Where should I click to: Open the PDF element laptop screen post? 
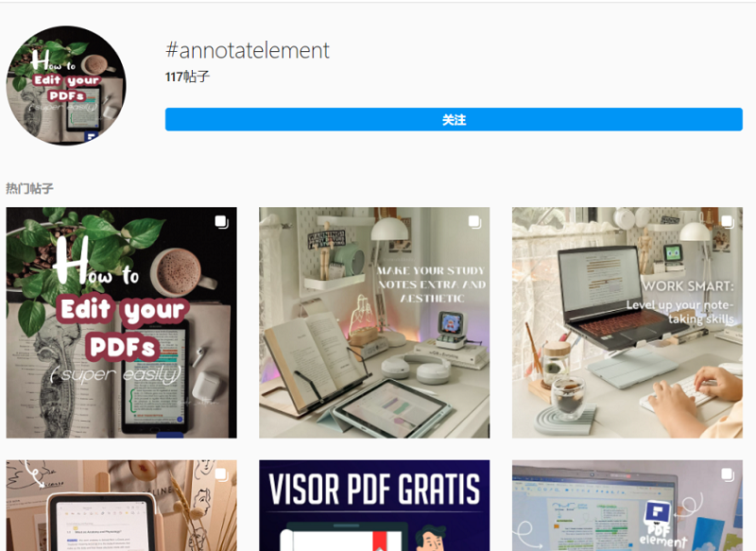coord(627,506)
